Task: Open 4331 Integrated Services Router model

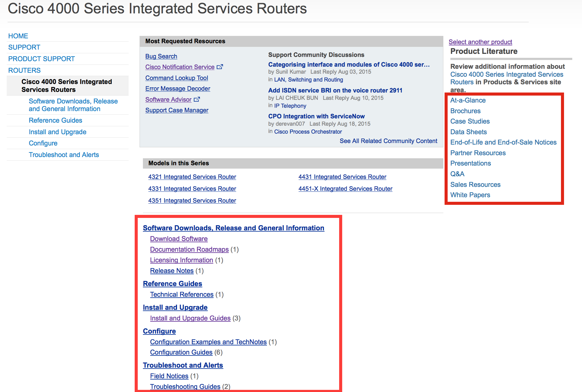Action: 192,189
